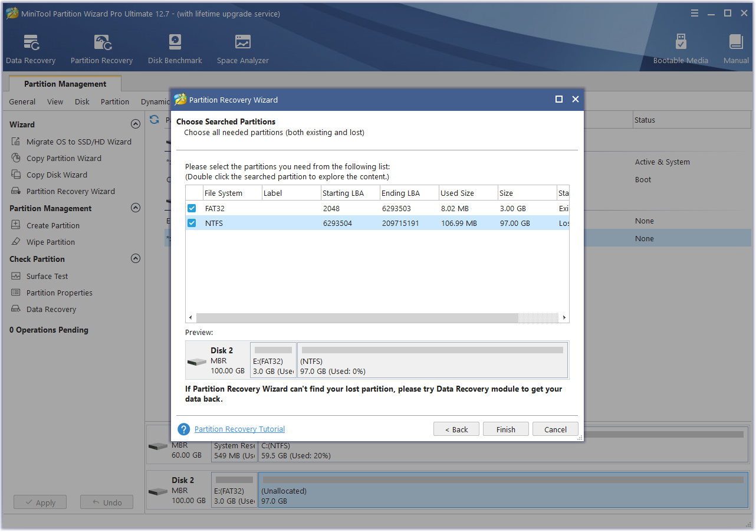The image size is (756, 532).
Task: Click the Undo button
Action: coord(107,503)
